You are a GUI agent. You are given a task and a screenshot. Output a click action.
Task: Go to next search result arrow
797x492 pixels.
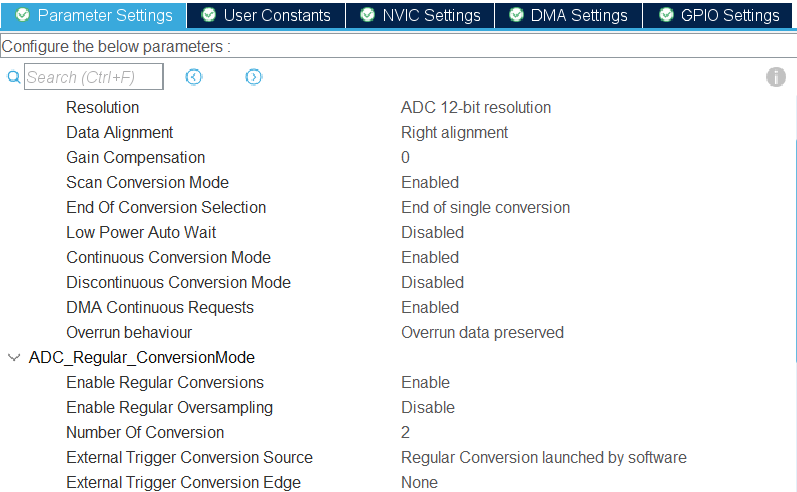[x=254, y=77]
